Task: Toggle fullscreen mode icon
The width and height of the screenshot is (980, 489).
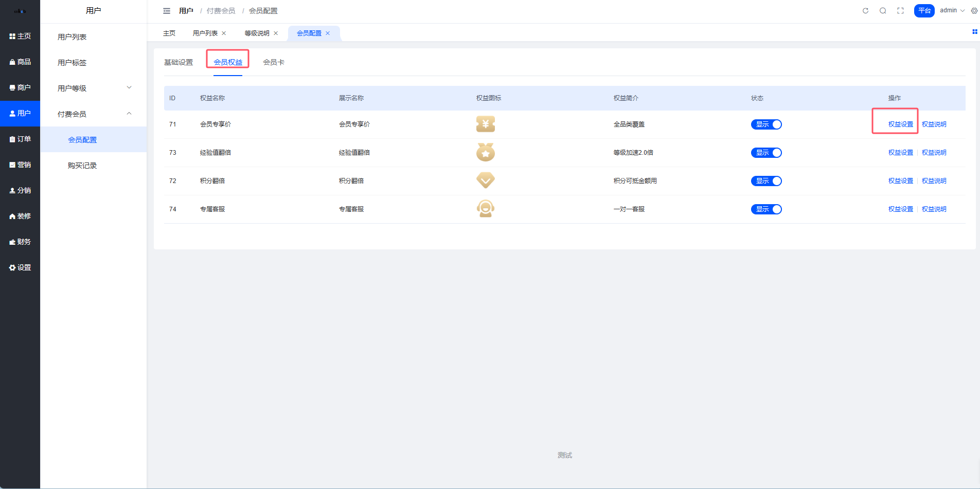Action: pos(900,11)
